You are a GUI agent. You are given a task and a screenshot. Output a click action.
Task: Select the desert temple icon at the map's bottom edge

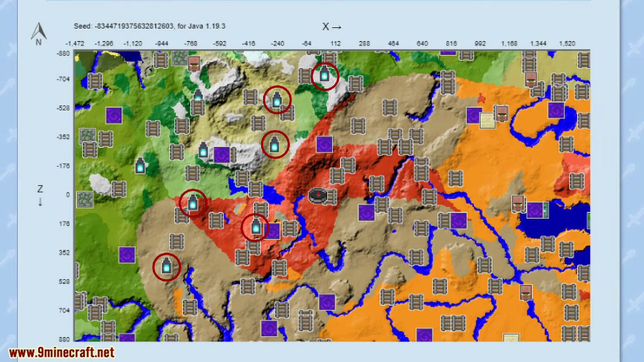tap(512, 337)
